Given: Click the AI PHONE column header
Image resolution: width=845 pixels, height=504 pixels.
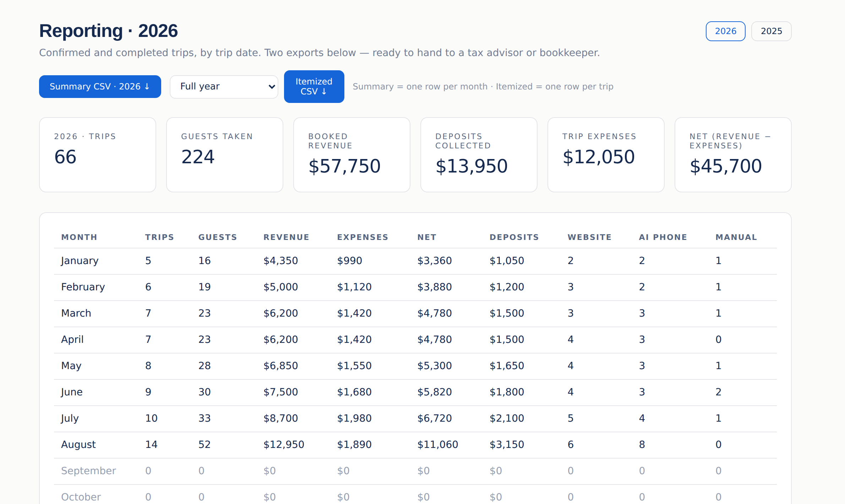Looking at the screenshot, I should coord(663,237).
